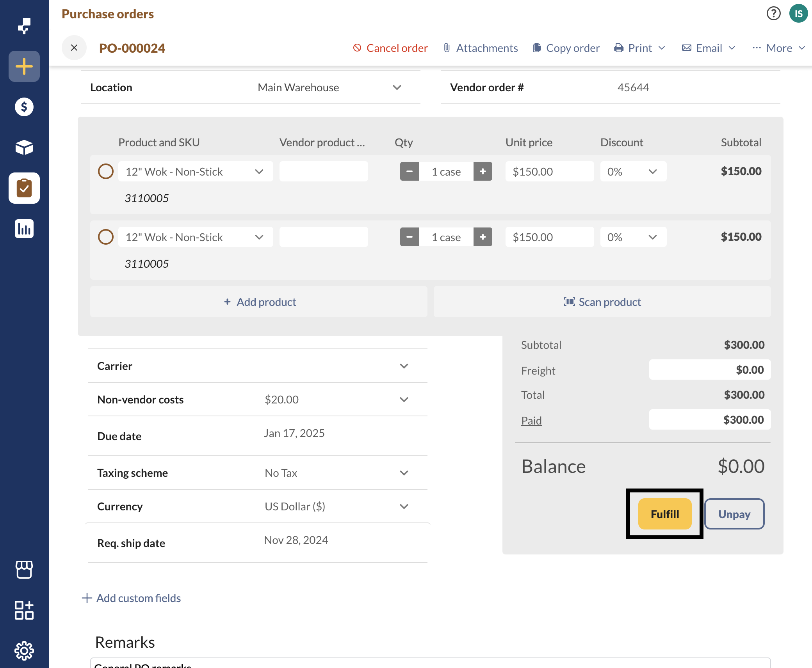The width and height of the screenshot is (812, 668).
Task: Open the Print menu
Action: pyautogui.click(x=640, y=48)
